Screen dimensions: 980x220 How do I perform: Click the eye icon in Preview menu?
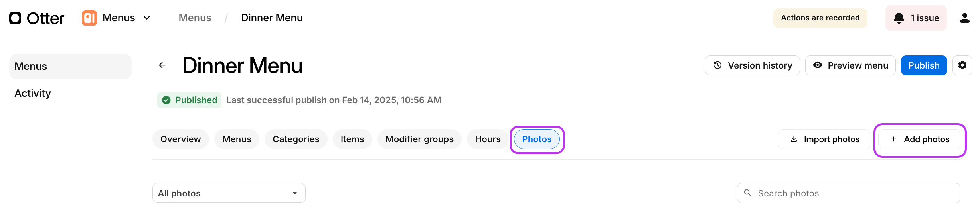coord(817,65)
